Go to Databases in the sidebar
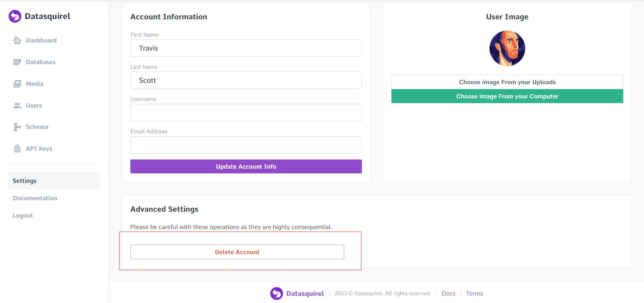 point(41,62)
